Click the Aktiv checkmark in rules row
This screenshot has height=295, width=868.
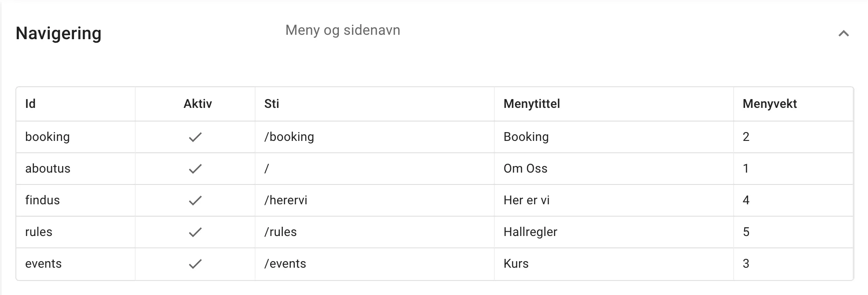click(x=195, y=232)
